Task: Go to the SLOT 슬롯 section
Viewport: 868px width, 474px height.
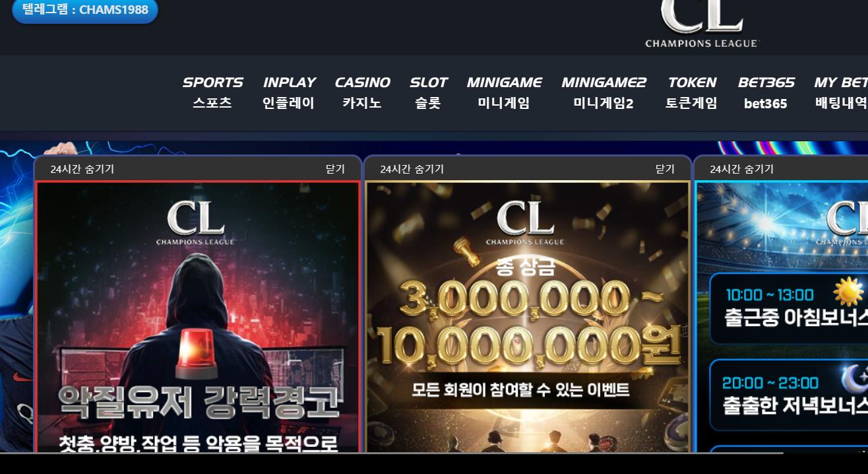Action: (428, 92)
